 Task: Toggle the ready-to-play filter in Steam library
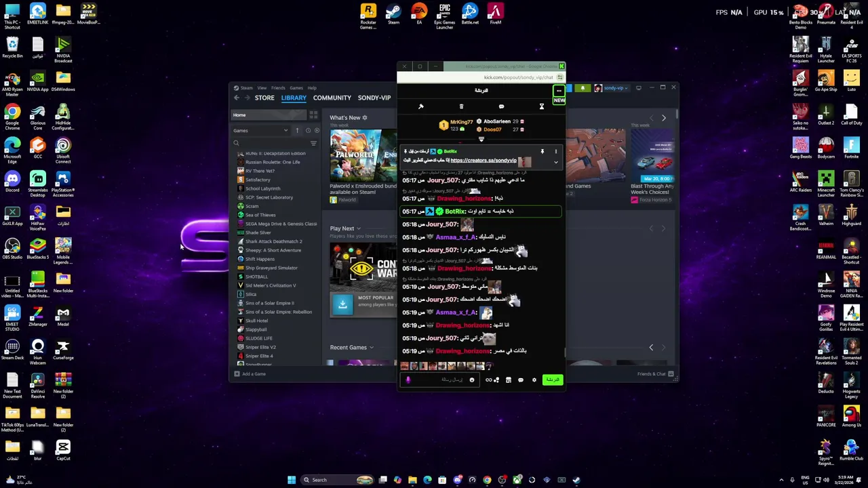(x=317, y=130)
